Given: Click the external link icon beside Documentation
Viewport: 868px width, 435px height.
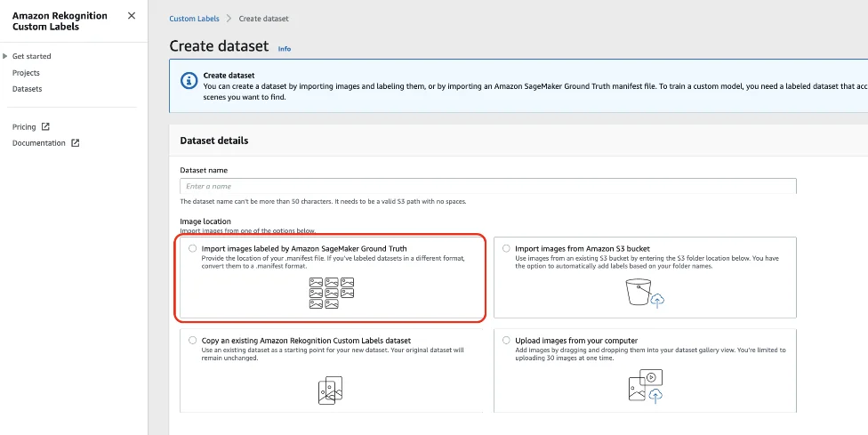Looking at the screenshot, I should (x=75, y=143).
